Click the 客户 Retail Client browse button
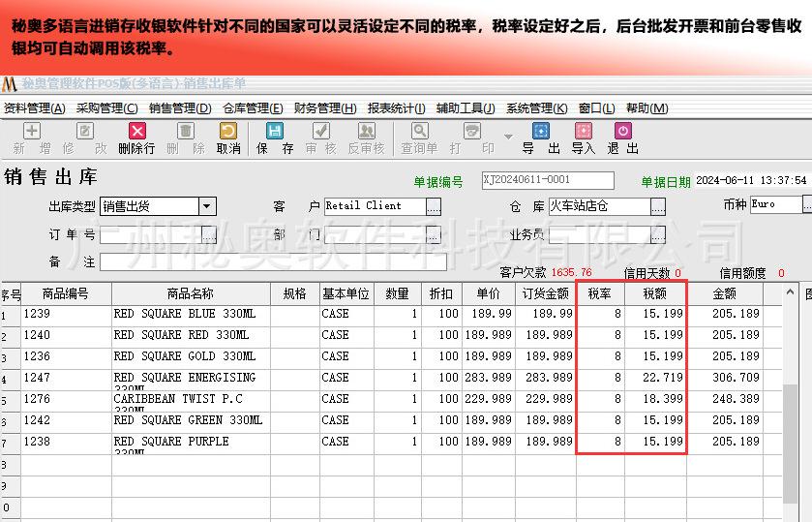This screenshot has height=522, width=812. 434,207
